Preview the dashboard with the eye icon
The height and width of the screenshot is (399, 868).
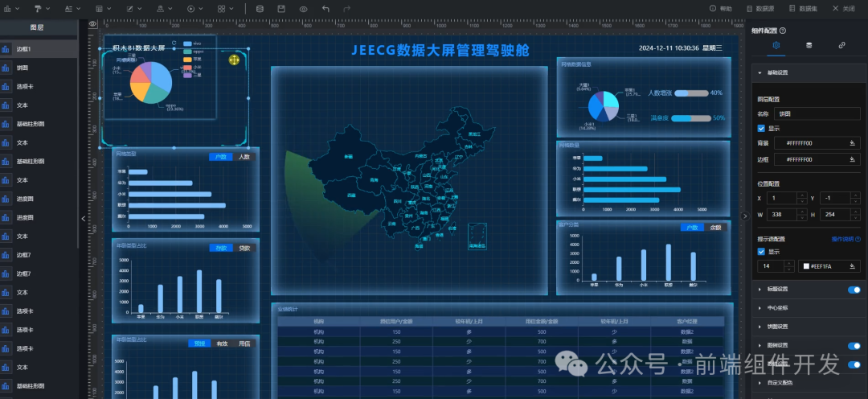click(x=303, y=9)
